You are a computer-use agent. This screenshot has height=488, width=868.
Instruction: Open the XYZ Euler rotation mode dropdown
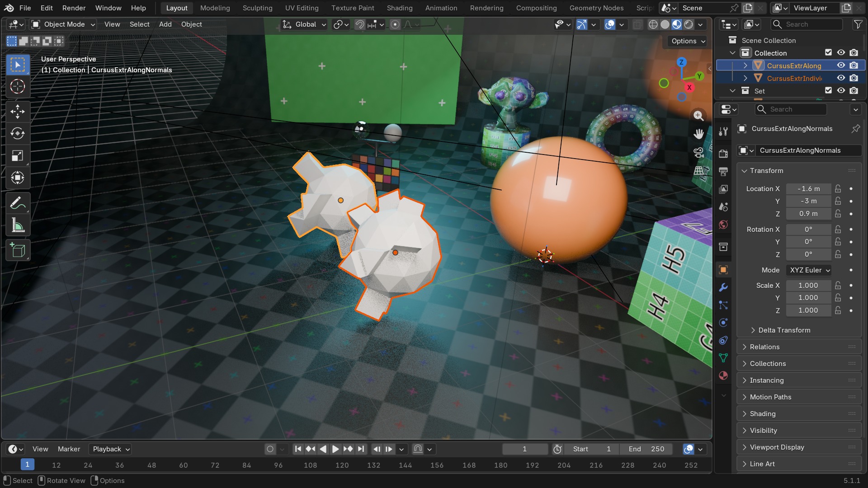pyautogui.click(x=809, y=270)
